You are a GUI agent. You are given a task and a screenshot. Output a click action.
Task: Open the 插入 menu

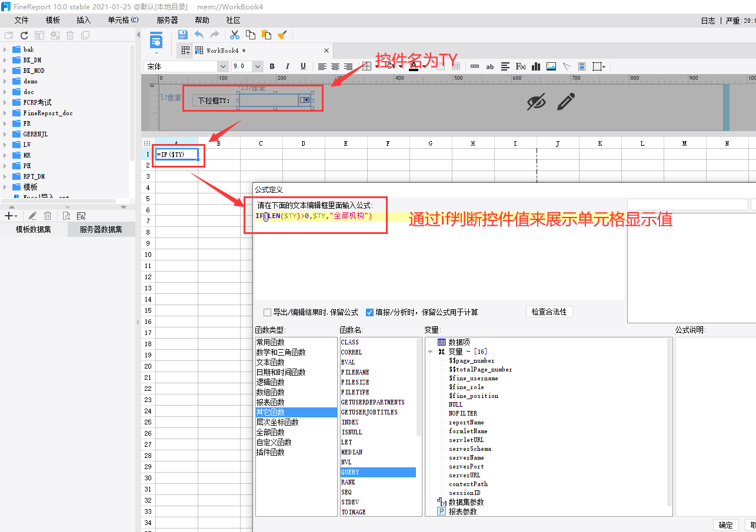tap(84, 20)
